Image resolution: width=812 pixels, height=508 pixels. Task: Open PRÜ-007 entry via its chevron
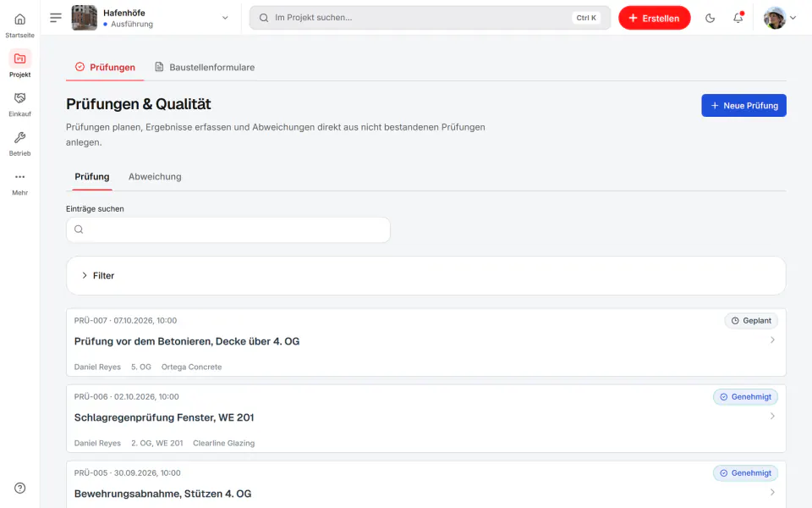tap(772, 340)
